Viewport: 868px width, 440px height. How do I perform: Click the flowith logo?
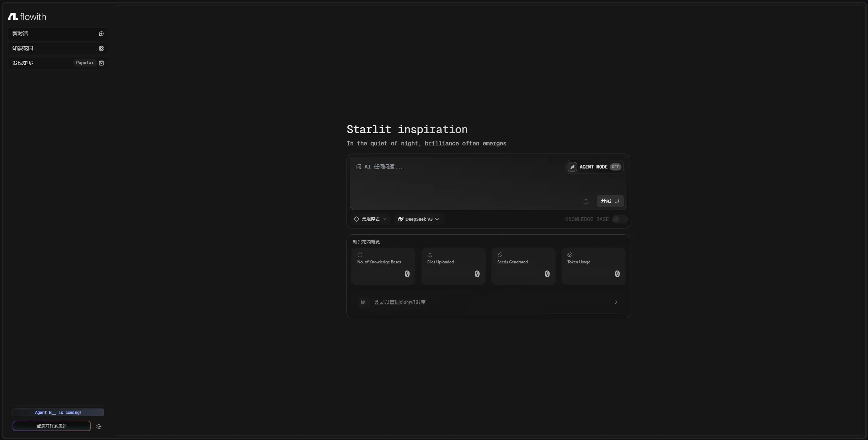(x=27, y=17)
